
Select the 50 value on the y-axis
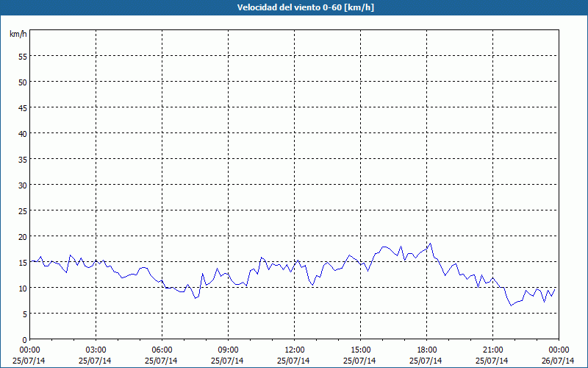[23, 82]
